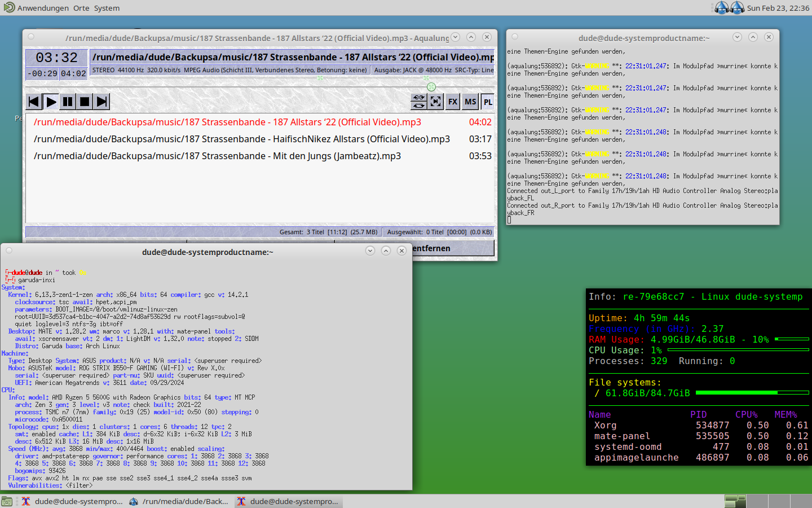This screenshot has height=508, width=812.
Task: Toggle the upper repeat button in Aqualung
Action: (x=418, y=98)
